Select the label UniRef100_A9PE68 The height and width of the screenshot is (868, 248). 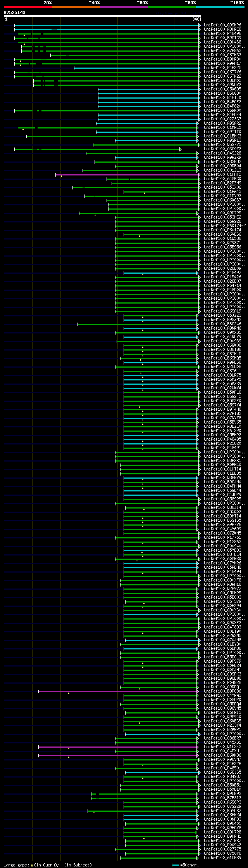tap(222, 363)
